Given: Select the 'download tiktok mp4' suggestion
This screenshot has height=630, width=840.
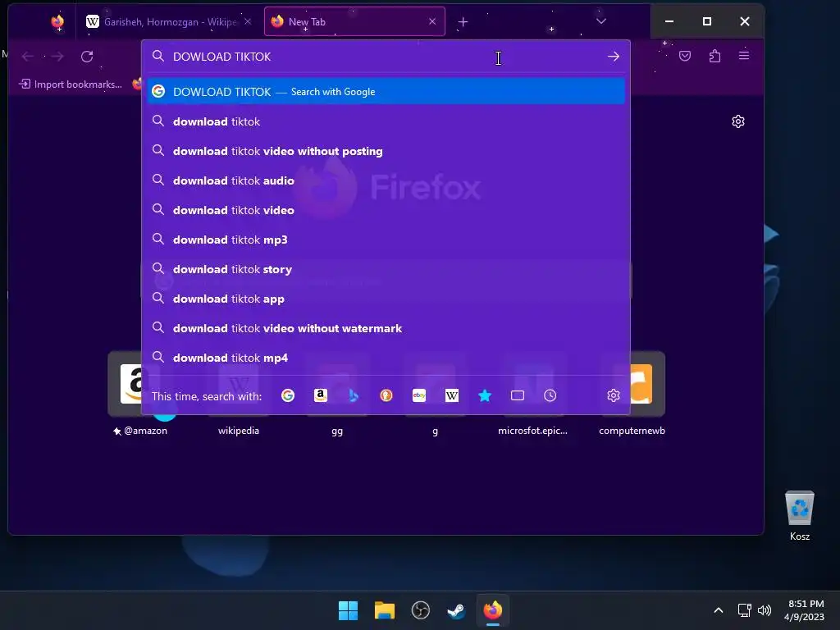Looking at the screenshot, I should (x=386, y=358).
